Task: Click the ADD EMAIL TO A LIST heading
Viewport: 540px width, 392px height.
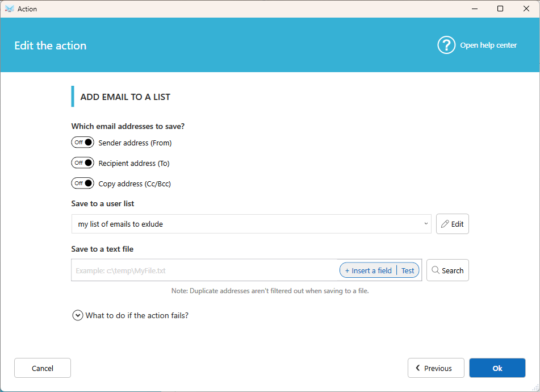Action: [125, 97]
